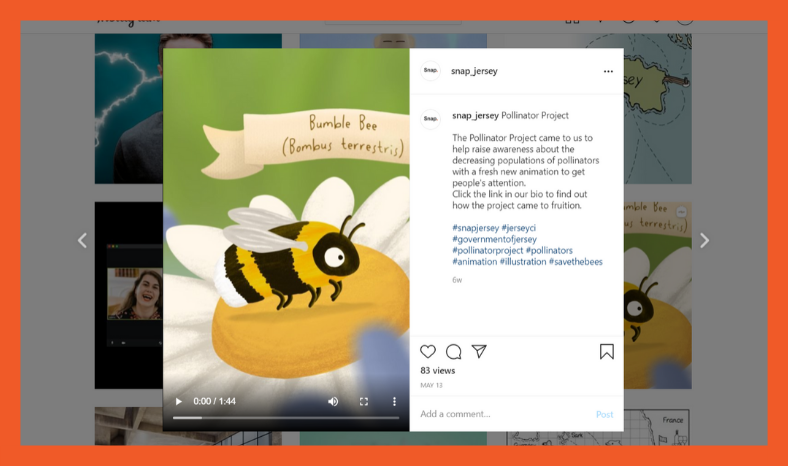Image resolution: width=788 pixels, height=466 pixels.
Task: Click the 83 views count
Action: 438,370
